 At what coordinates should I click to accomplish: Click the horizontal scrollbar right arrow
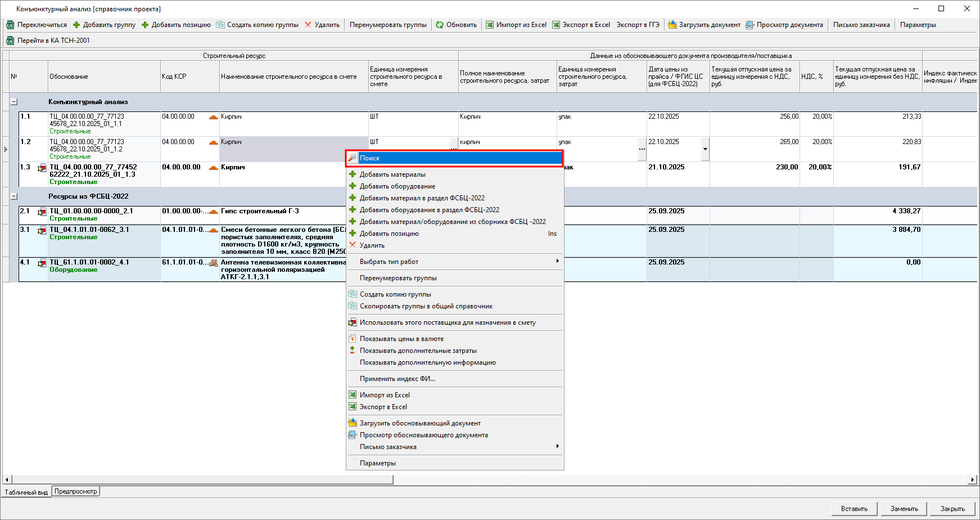point(972,479)
